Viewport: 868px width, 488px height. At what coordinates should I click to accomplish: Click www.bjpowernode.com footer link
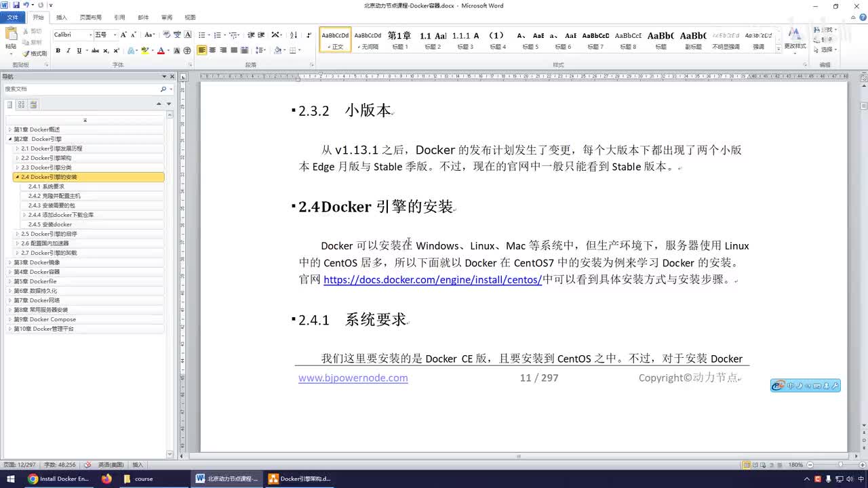(353, 378)
